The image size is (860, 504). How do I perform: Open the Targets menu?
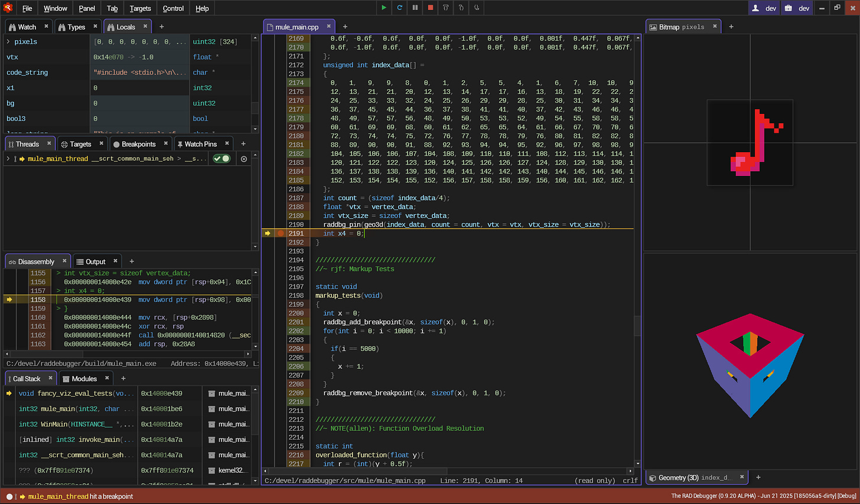coord(140,8)
